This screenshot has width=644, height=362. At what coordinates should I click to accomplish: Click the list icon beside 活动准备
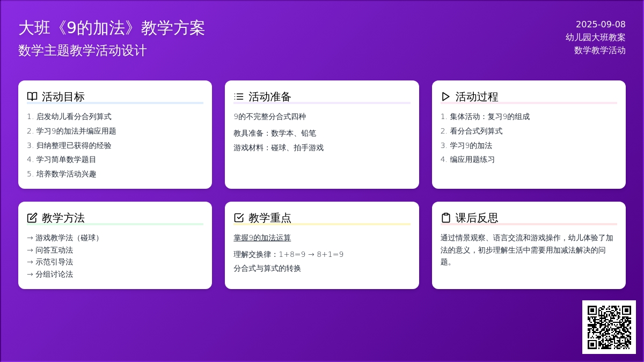tap(239, 97)
